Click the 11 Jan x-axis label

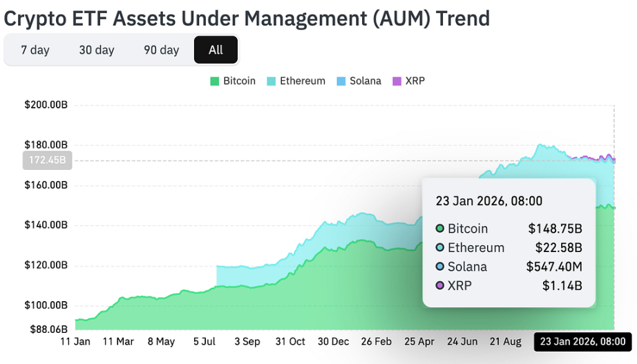pyautogui.click(x=75, y=341)
